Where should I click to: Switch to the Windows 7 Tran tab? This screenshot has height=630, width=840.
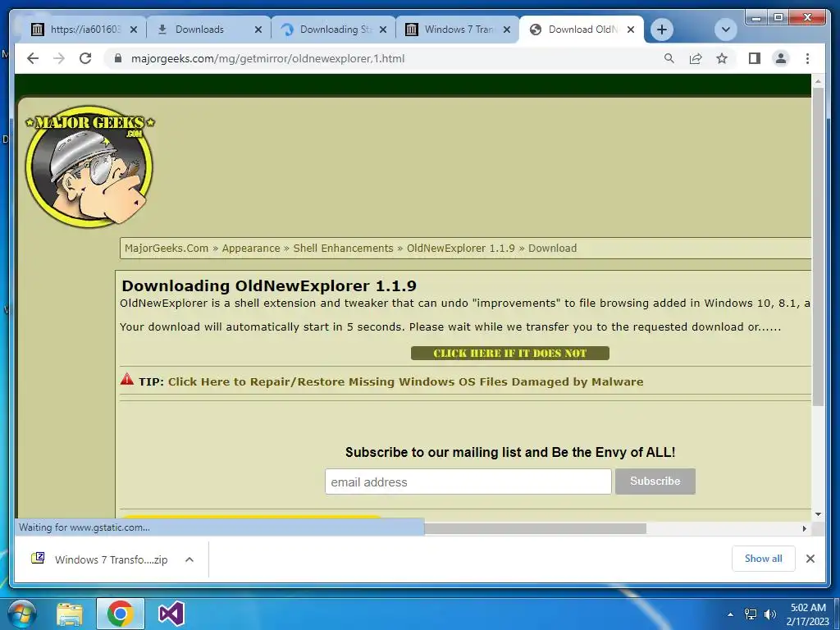pyautogui.click(x=458, y=30)
